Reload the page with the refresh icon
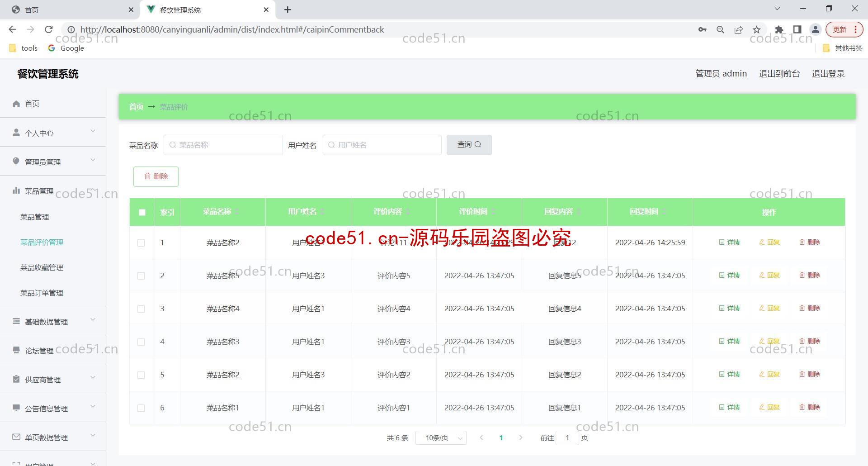 (x=49, y=29)
